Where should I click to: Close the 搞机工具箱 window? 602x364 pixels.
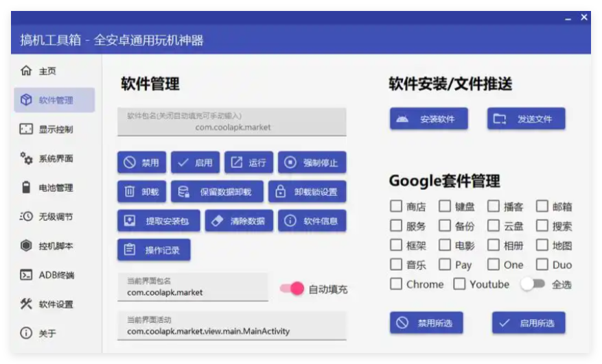tap(584, 17)
